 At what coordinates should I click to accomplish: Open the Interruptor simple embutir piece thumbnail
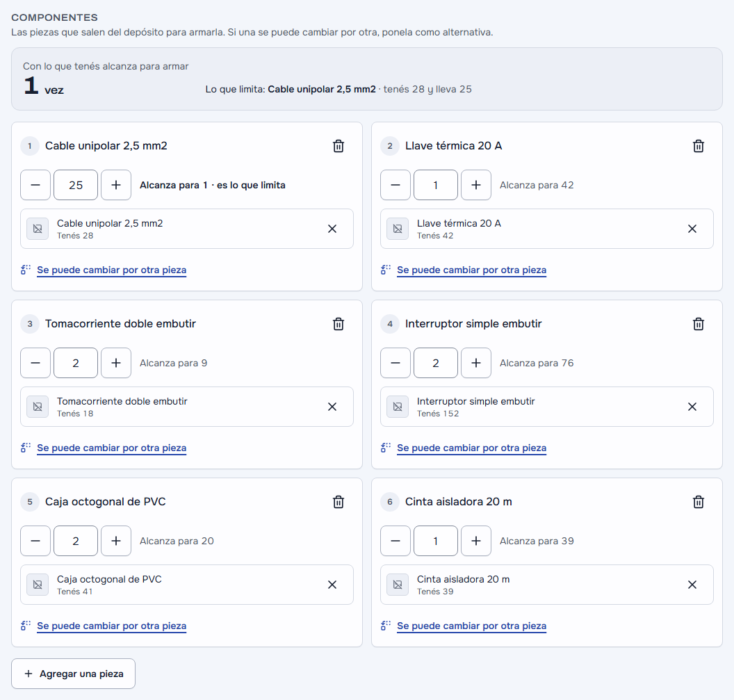398,407
